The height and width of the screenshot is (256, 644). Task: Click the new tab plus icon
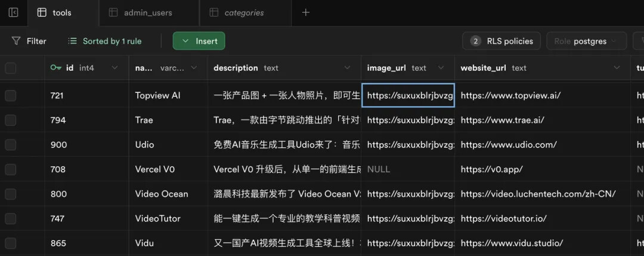(306, 13)
